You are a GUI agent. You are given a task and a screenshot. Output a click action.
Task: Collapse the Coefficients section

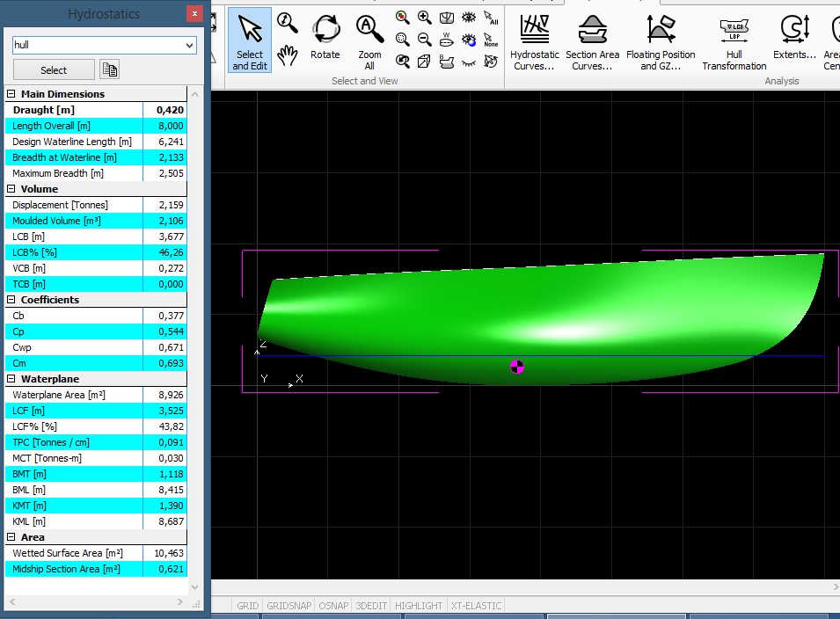click(x=11, y=300)
